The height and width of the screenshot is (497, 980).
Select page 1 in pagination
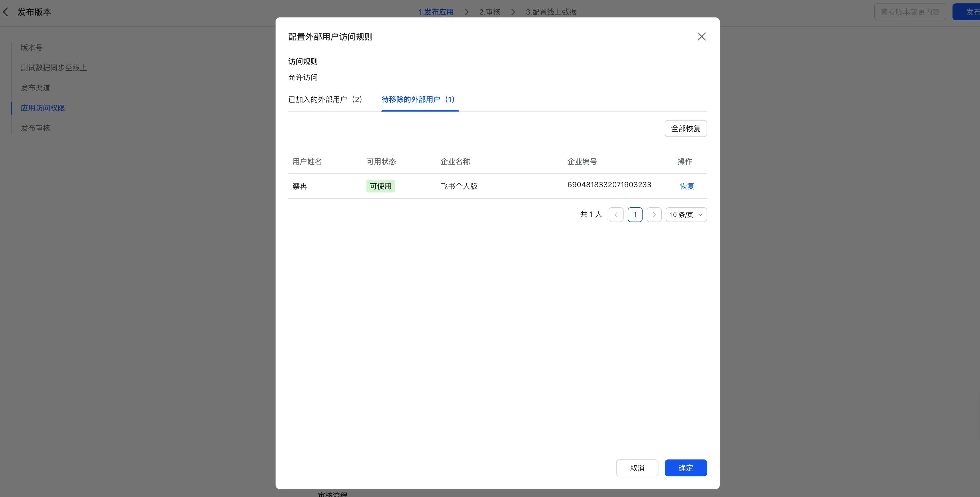click(635, 214)
